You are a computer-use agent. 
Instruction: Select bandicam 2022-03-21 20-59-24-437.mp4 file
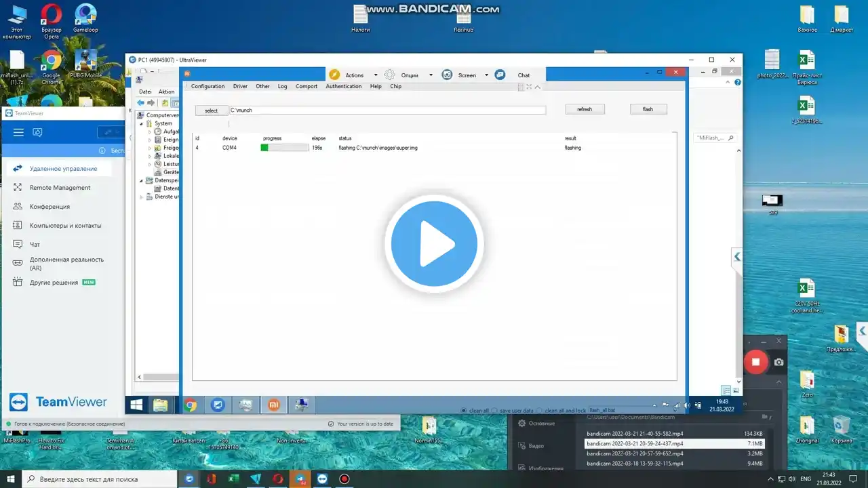pos(674,443)
